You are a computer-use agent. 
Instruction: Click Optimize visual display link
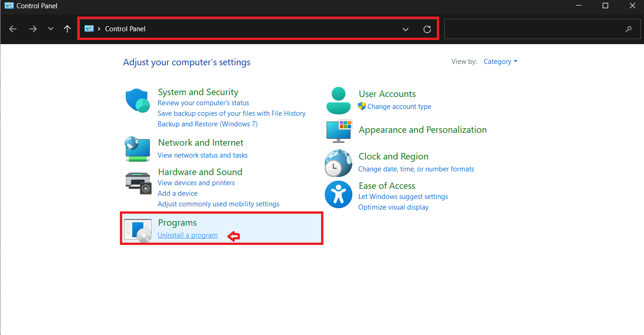[394, 207]
